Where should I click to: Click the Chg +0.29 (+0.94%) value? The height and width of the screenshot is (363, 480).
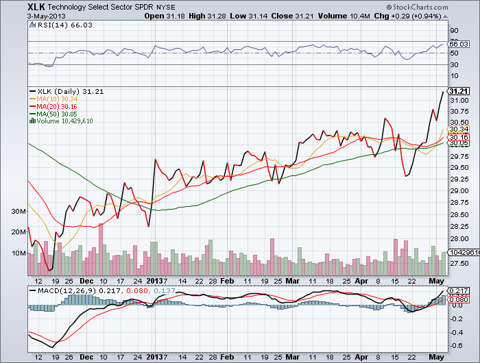point(407,16)
